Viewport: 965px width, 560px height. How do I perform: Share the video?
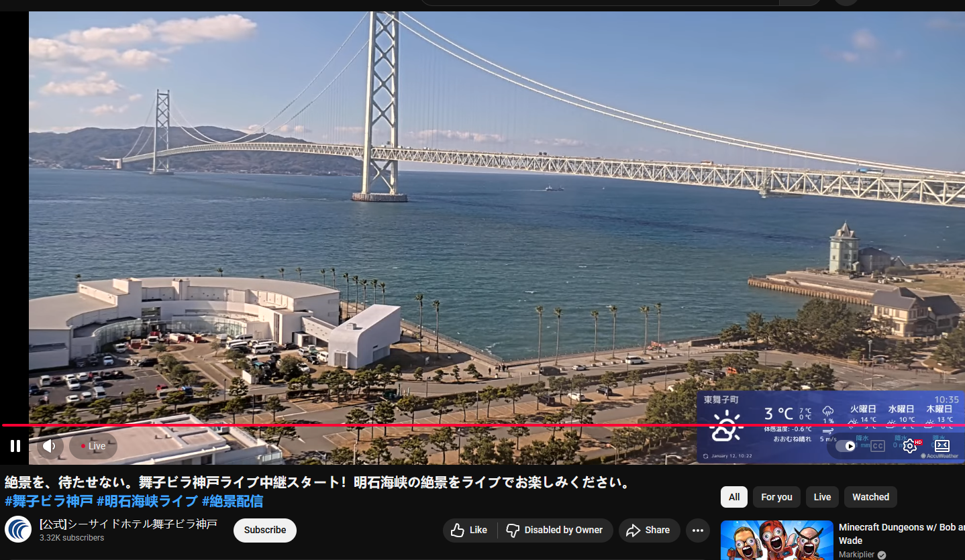pyautogui.click(x=649, y=530)
